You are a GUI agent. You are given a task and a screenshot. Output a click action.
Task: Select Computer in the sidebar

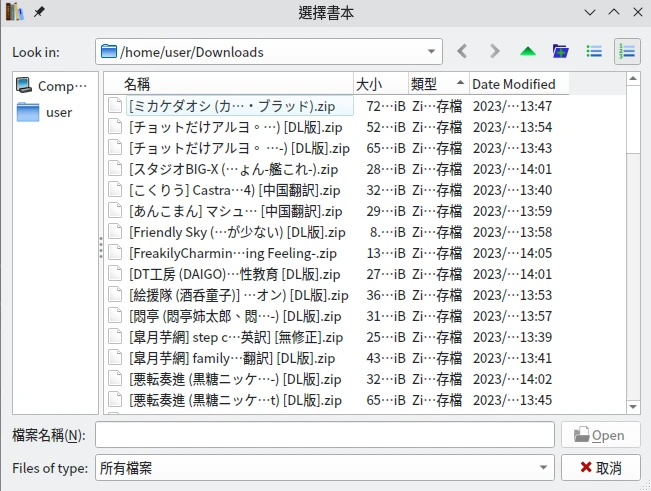point(55,86)
